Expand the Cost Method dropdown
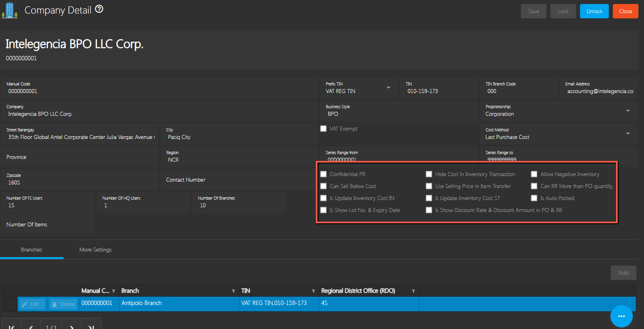 click(628, 133)
